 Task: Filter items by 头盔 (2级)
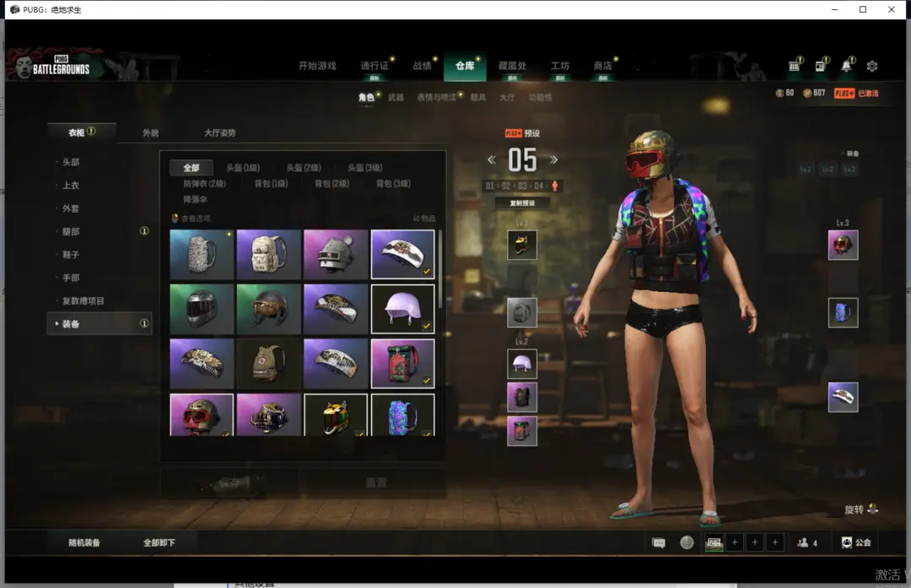point(304,168)
